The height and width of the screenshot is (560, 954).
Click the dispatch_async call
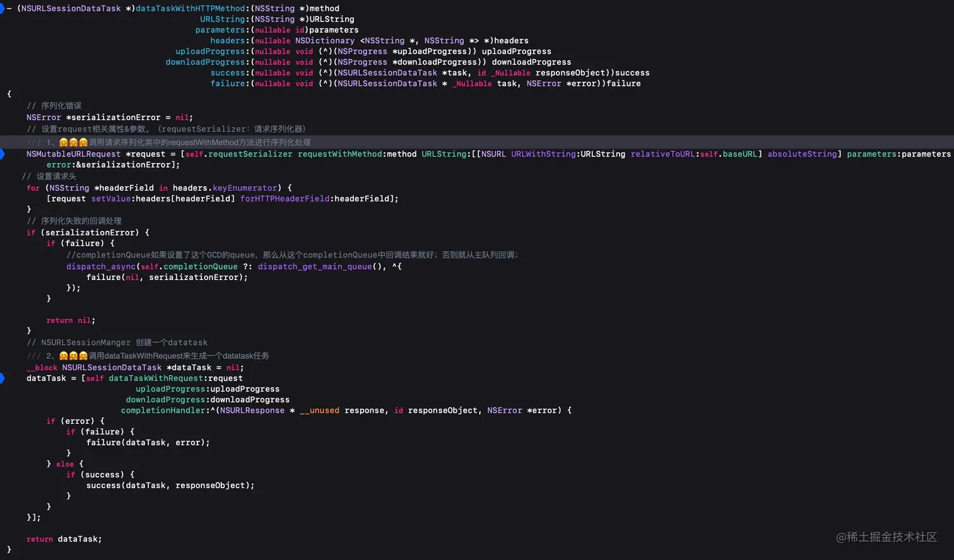tap(101, 267)
